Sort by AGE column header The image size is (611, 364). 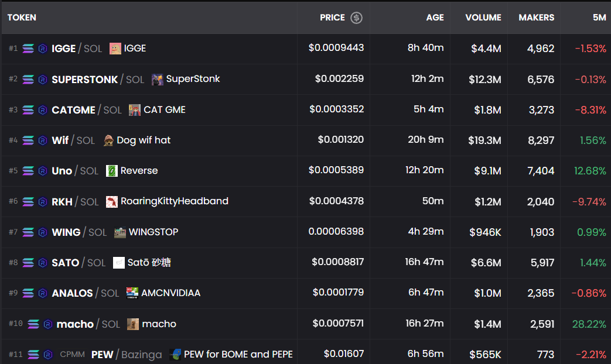coord(435,18)
